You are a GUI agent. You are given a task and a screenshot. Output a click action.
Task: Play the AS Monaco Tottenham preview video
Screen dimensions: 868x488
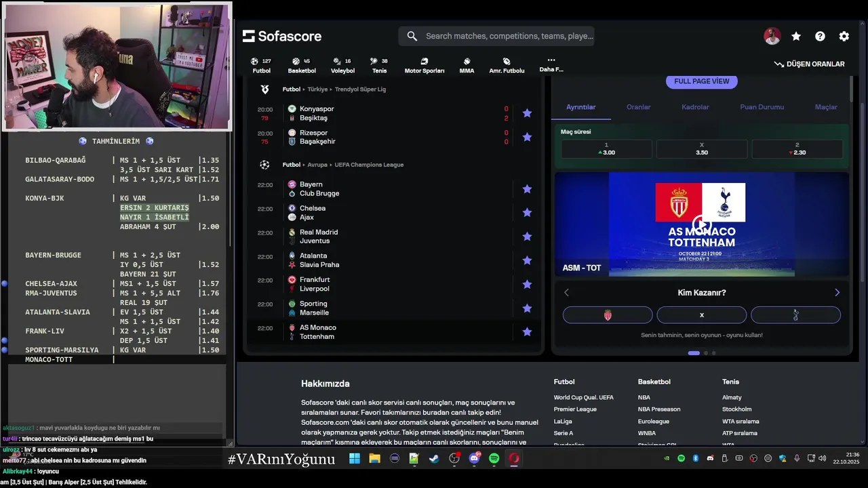701,224
